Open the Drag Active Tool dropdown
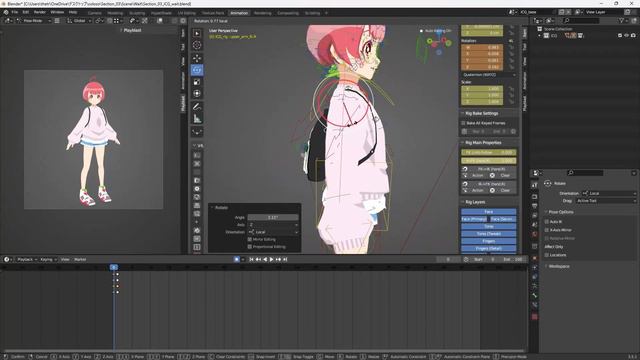 [606, 201]
